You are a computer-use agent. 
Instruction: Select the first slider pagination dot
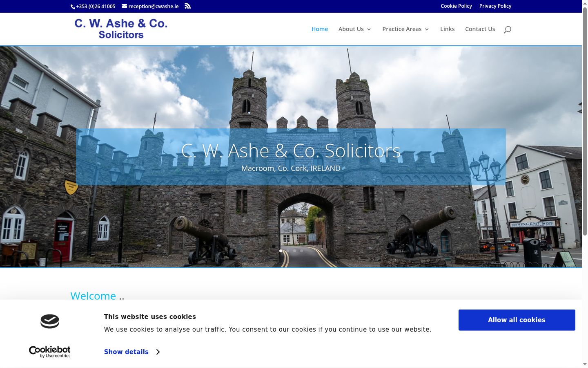click(x=281, y=251)
